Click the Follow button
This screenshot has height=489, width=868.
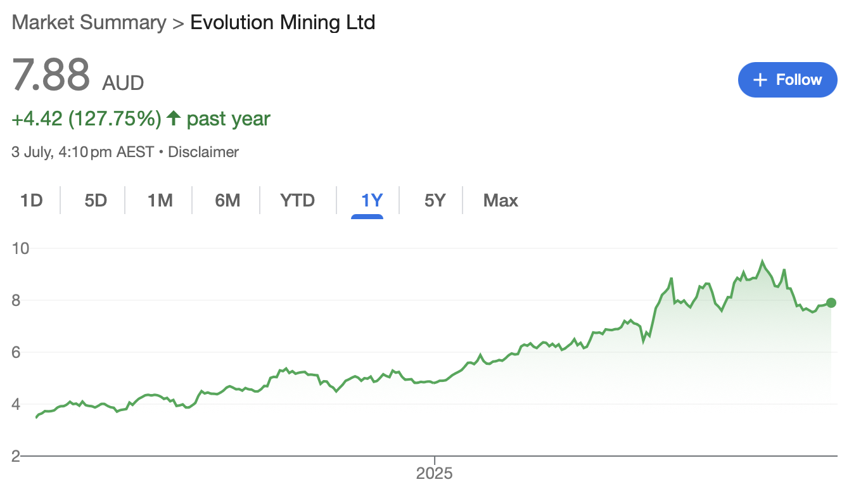(x=788, y=80)
